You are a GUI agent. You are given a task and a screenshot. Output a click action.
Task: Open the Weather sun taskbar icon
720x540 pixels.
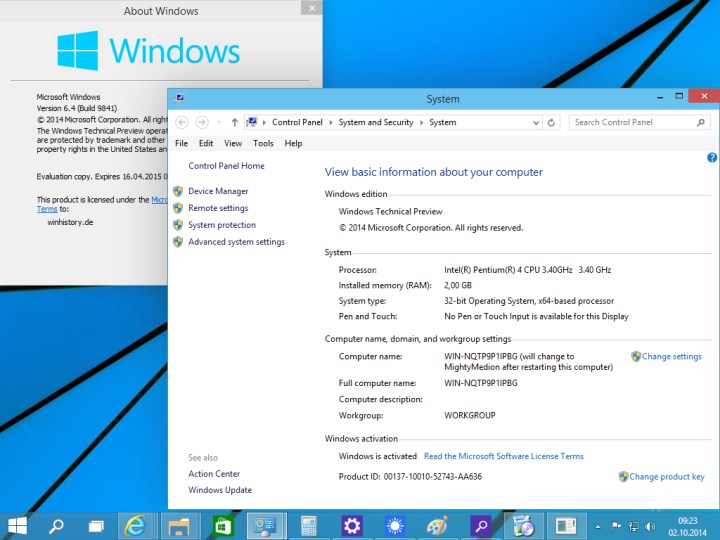point(395,526)
